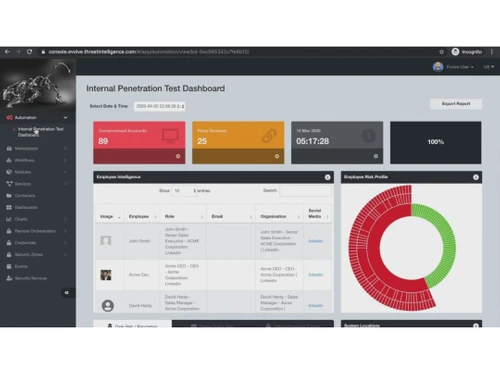This screenshot has height=375, width=500.
Task: Click David Hardy's avatar icon
Action: (x=108, y=306)
